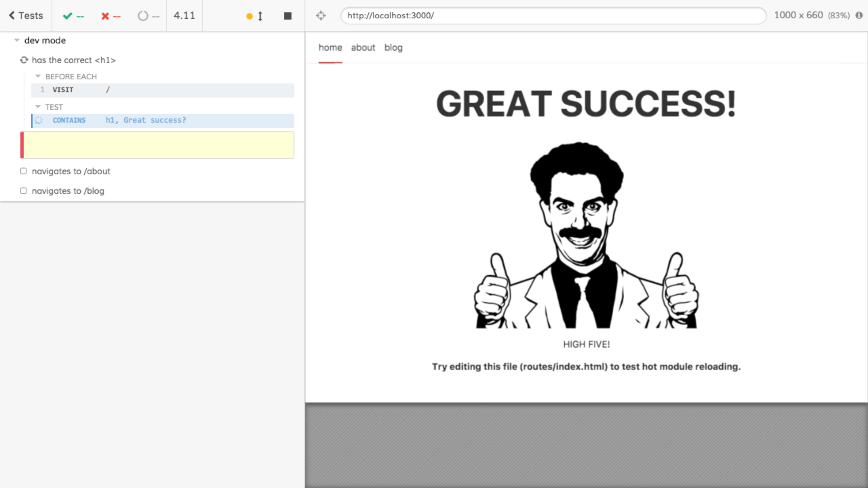868x488 pixels.
Task: Click the viewport info icon
Action: point(859,15)
